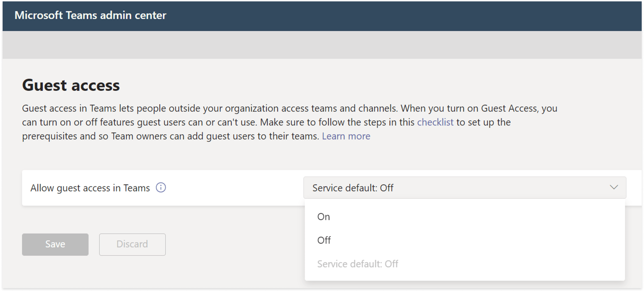Click the Microsoft Teams admin center title

pyautogui.click(x=90, y=15)
